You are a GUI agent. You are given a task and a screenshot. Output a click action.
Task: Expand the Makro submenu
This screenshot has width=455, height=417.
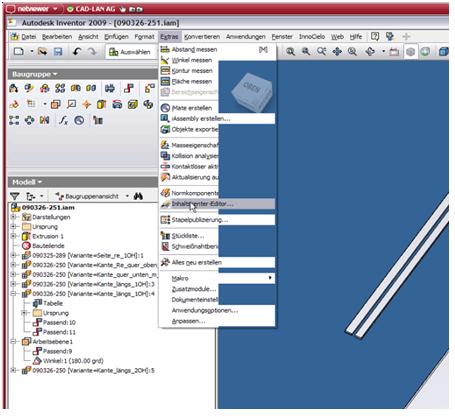tap(217, 278)
